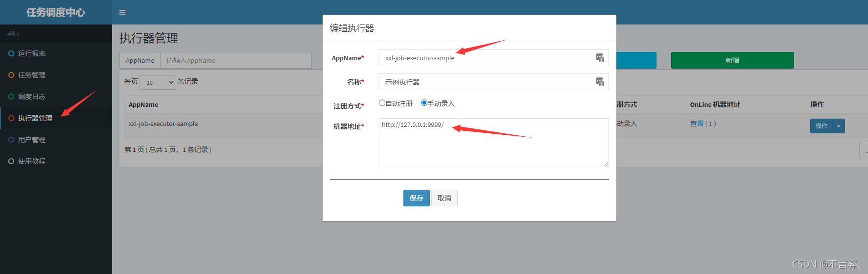868x274 pixels.
Task: Click inside the 机器地址 textarea
Action: [493, 143]
